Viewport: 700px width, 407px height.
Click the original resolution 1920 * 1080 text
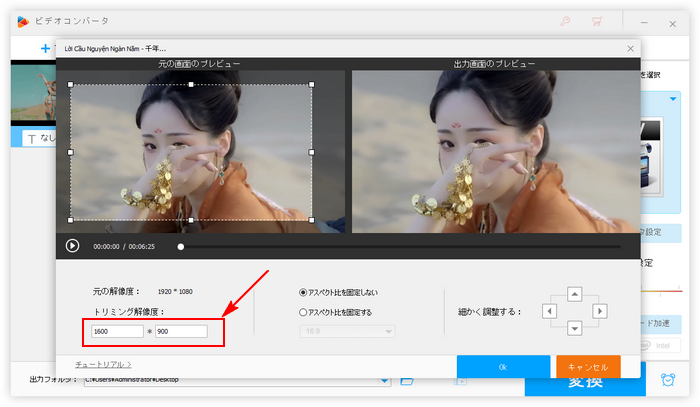tap(175, 291)
